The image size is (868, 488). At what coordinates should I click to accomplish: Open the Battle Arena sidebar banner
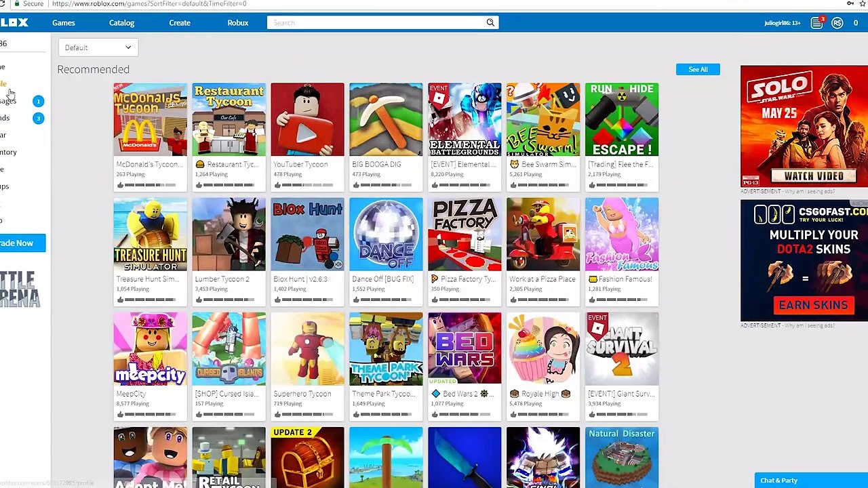coord(20,289)
